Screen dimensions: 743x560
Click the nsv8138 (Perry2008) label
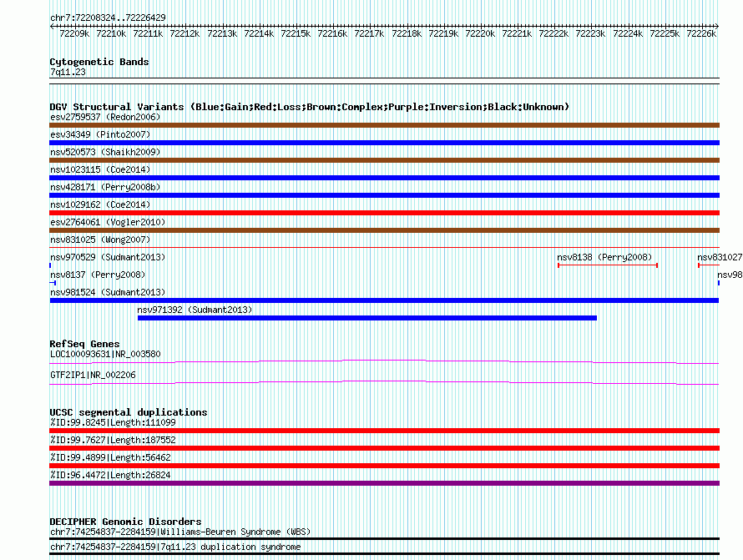(x=604, y=257)
